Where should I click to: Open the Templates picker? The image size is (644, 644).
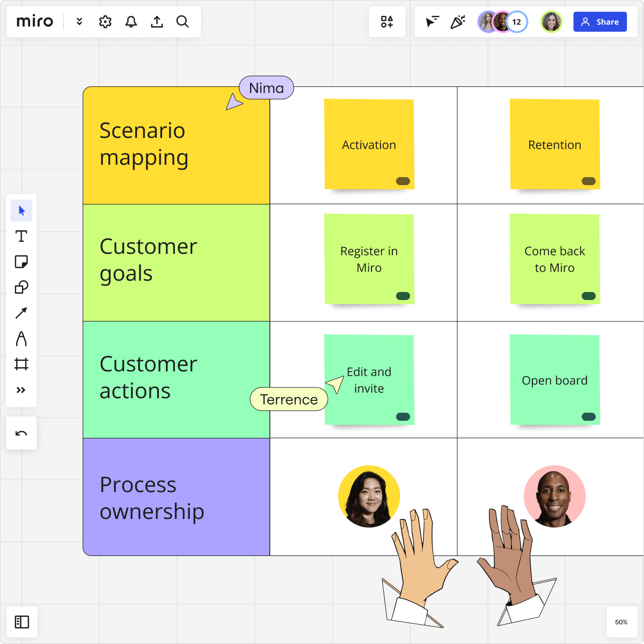(387, 22)
